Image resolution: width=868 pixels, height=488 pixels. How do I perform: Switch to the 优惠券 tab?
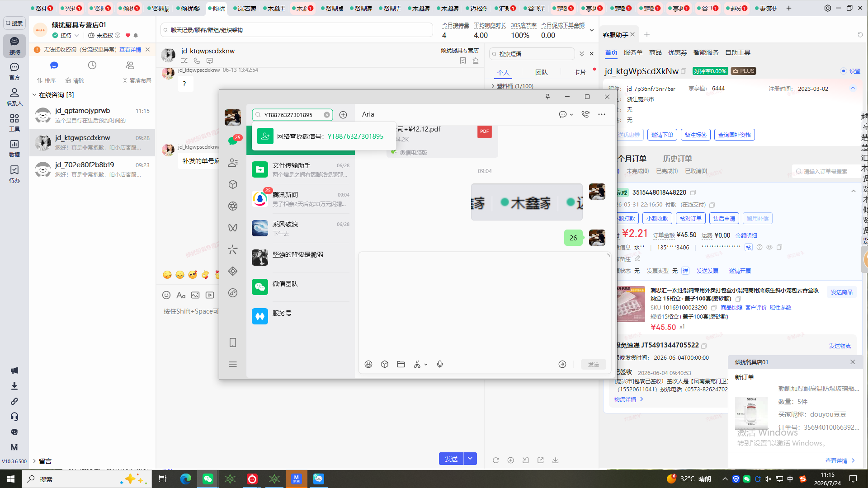click(677, 52)
